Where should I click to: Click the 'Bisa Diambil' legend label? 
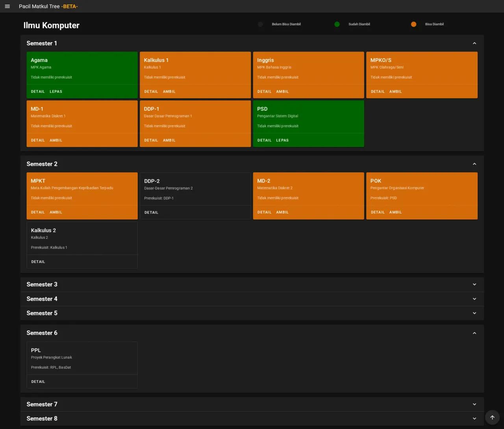(434, 24)
